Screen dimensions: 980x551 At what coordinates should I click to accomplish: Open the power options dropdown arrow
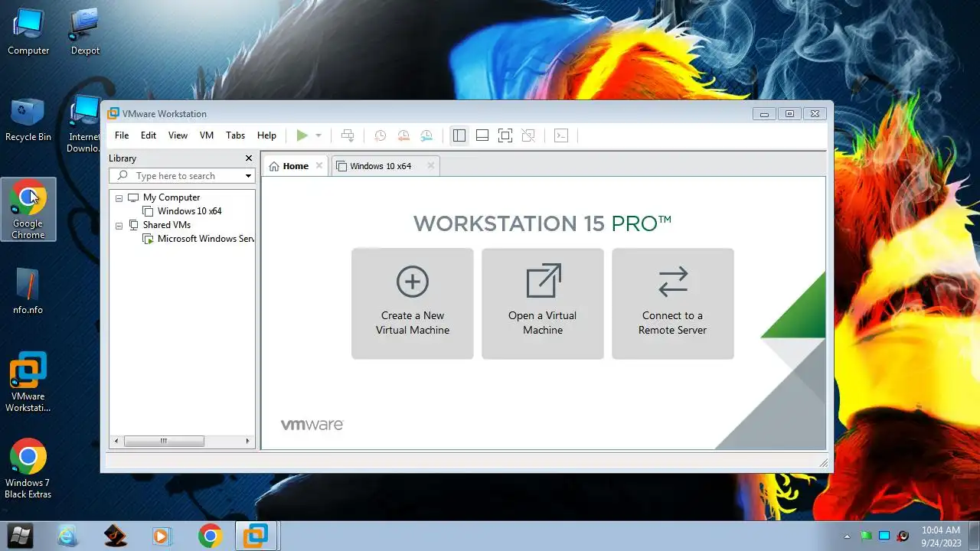click(318, 135)
